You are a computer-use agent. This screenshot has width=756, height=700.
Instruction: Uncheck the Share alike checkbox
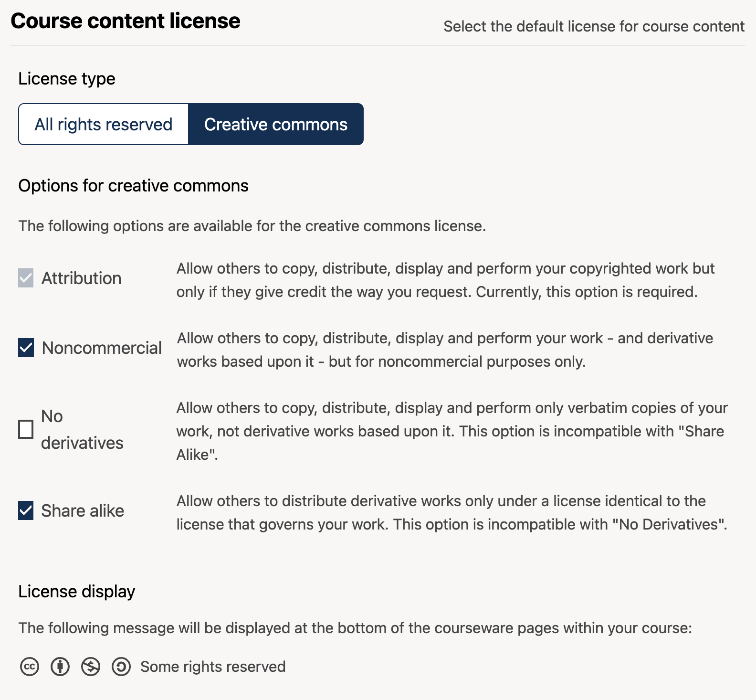(x=26, y=510)
